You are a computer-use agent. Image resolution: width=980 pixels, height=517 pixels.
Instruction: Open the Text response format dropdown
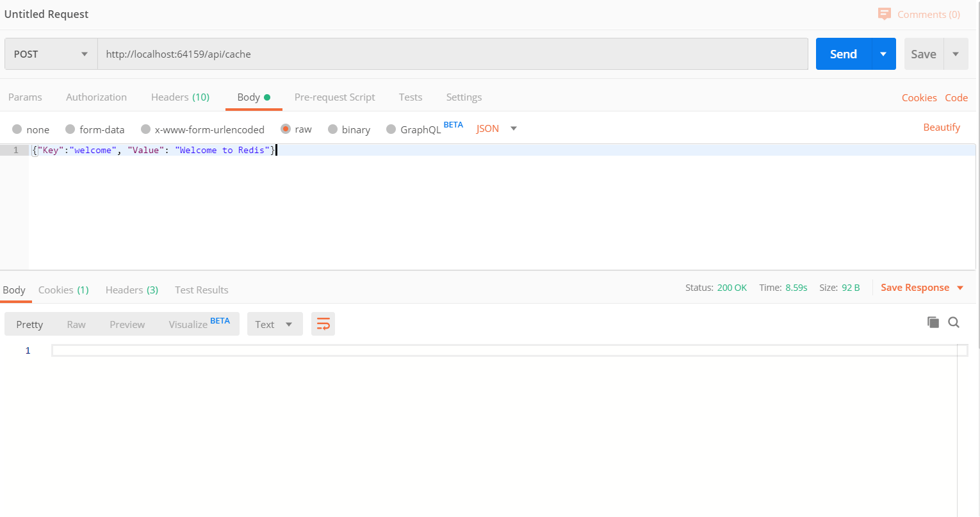pos(275,324)
